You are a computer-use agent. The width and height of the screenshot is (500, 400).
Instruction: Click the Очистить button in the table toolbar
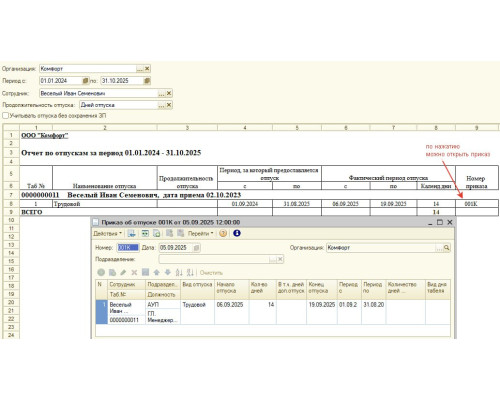click(x=211, y=273)
